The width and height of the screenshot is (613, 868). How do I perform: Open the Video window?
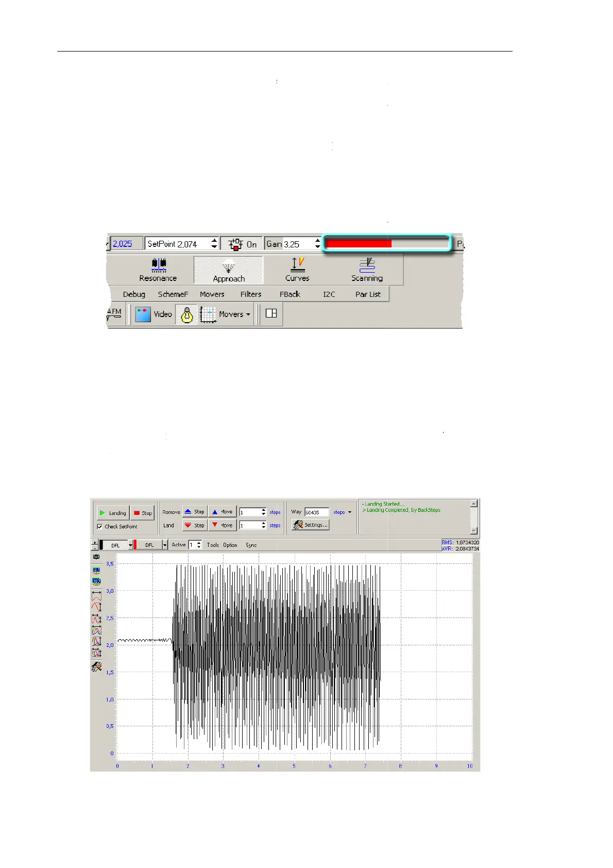154,314
